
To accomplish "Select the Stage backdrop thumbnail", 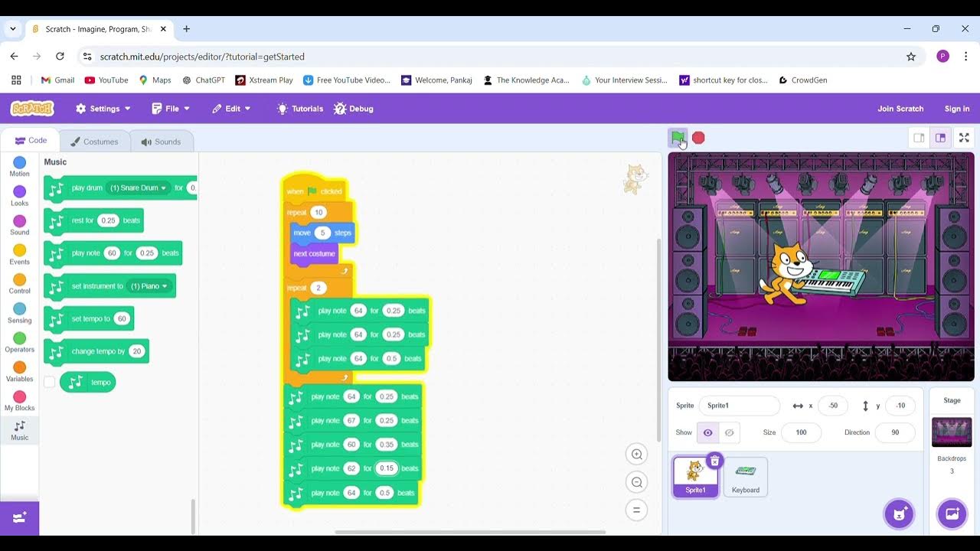I will pyautogui.click(x=952, y=432).
